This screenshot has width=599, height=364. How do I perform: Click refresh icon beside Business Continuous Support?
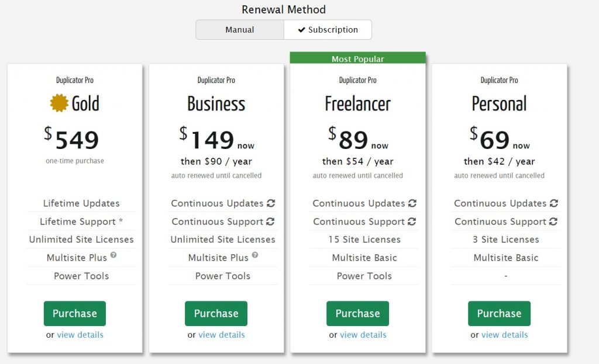(270, 221)
